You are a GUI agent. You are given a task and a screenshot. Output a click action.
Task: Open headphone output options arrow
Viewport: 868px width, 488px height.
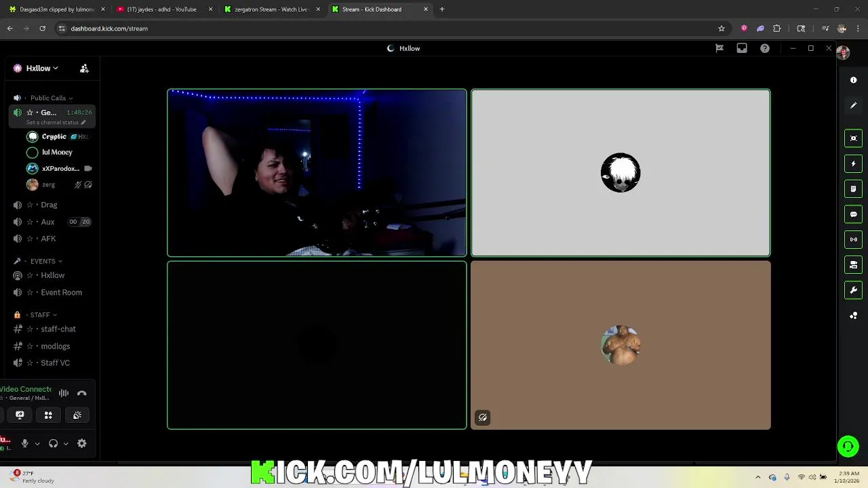tap(66, 443)
